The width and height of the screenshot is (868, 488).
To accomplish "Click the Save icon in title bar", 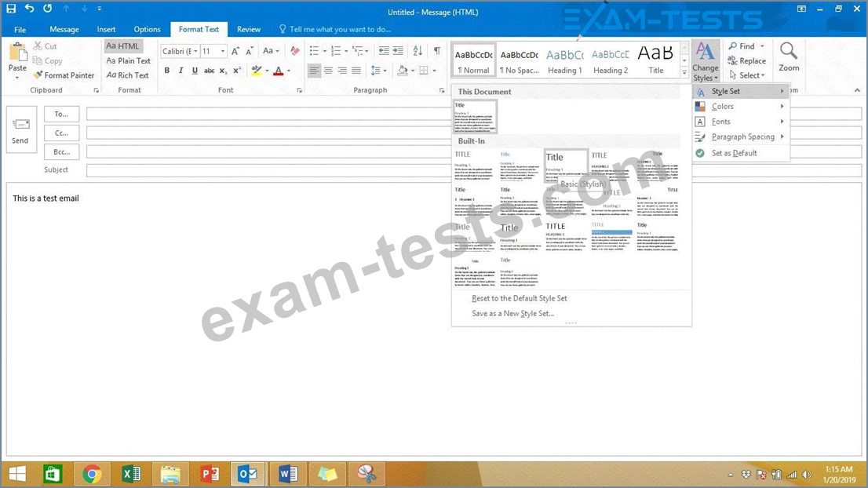I will (x=11, y=9).
